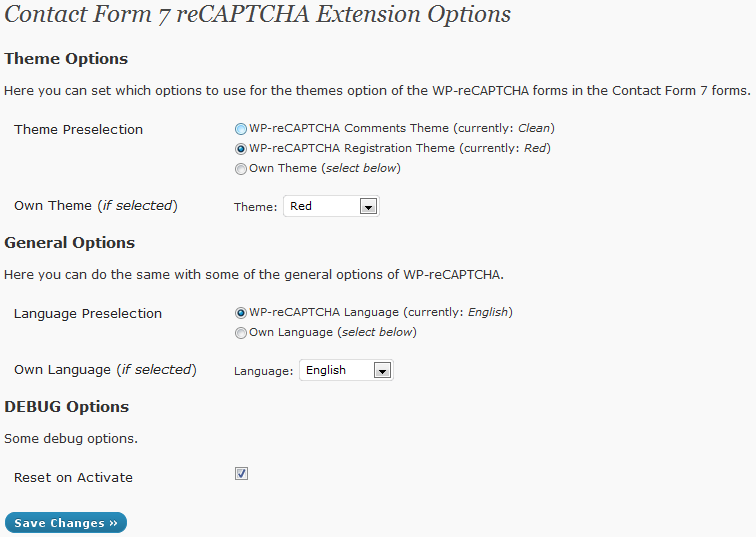Choose the WP-reCAPTCHA Registration Theme radio option
The height and width of the screenshot is (537, 756).
[x=240, y=149]
